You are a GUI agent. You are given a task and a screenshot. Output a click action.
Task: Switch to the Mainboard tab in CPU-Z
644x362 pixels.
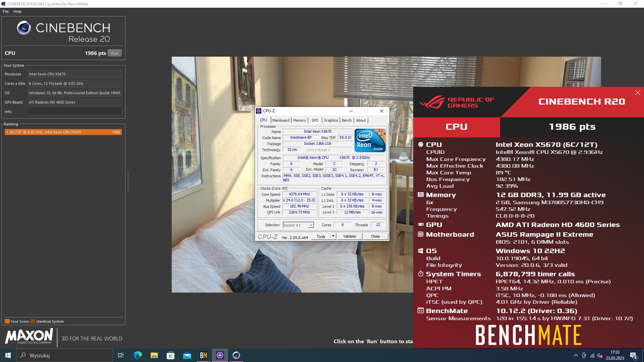click(281, 120)
